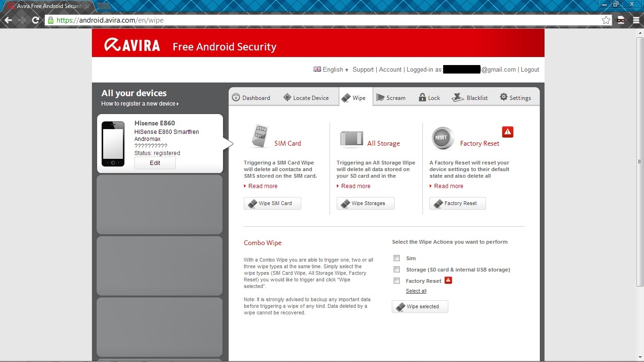Open the Locate Device tab

coord(306,98)
